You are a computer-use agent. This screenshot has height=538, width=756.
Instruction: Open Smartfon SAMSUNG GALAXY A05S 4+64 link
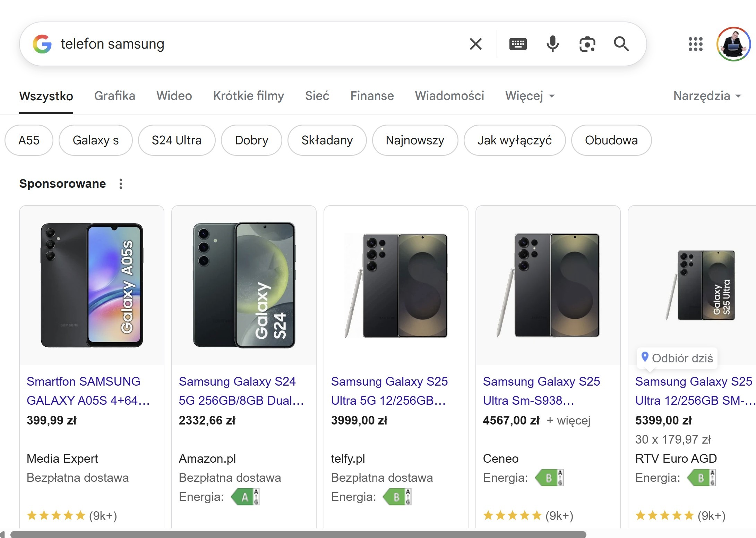click(88, 391)
